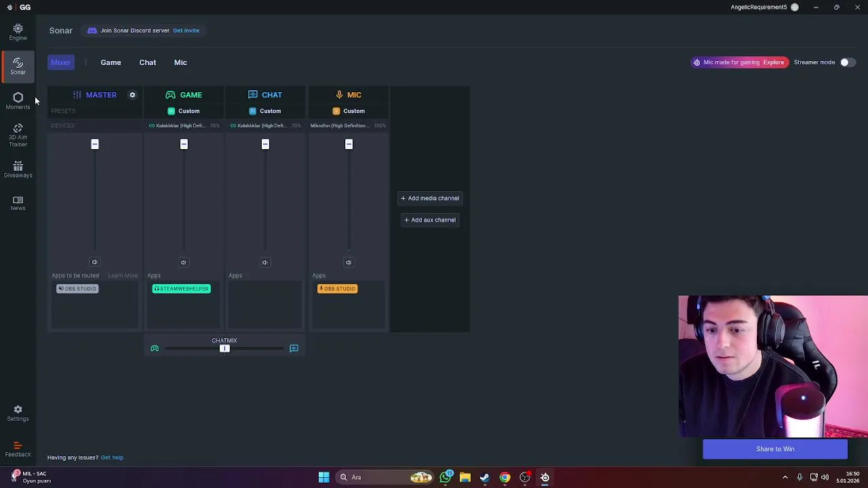Image resolution: width=868 pixels, height=488 pixels.
Task: Mute the Master channel
Action: [x=95, y=262]
